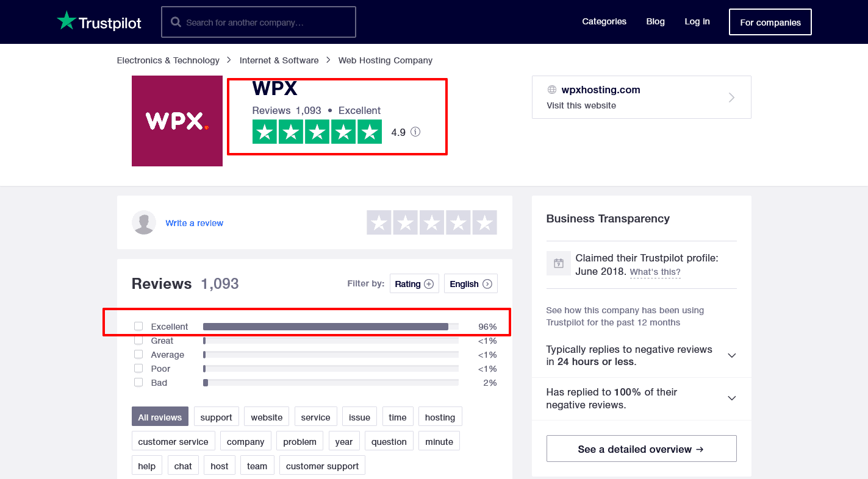Select the question tag filter

tap(389, 441)
